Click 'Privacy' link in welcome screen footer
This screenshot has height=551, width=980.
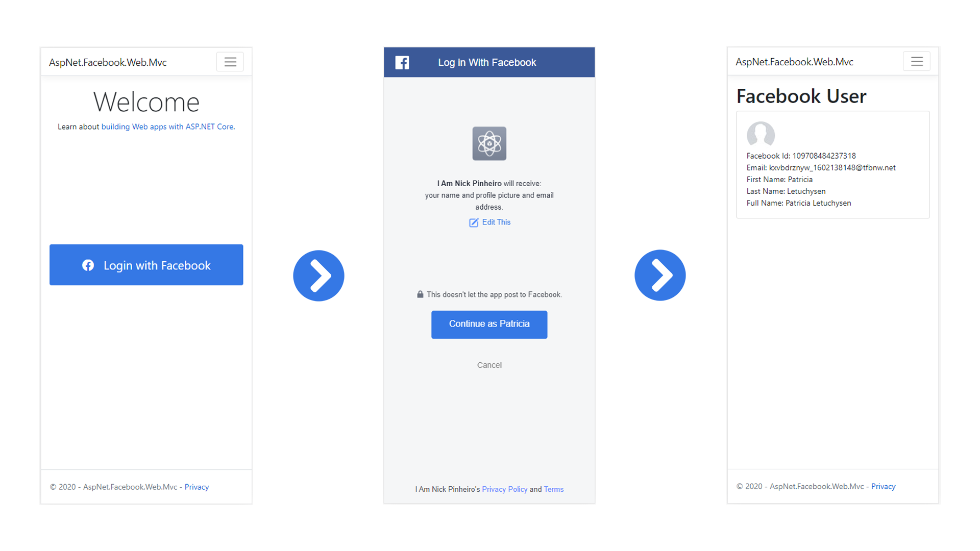tap(197, 486)
